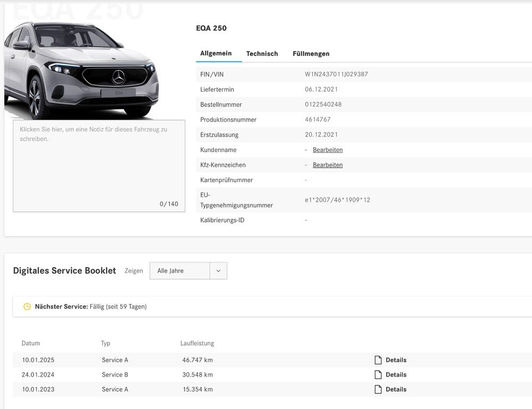Click into the vehicle note text area
532x409 pixels.
tap(99, 165)
